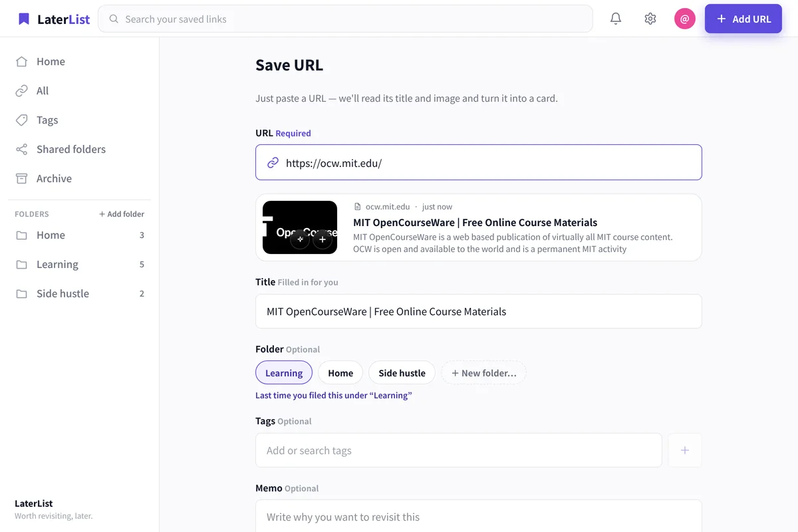Open settings gear in header
This screenshot has height=532, width=798.
tap(650, 19)
